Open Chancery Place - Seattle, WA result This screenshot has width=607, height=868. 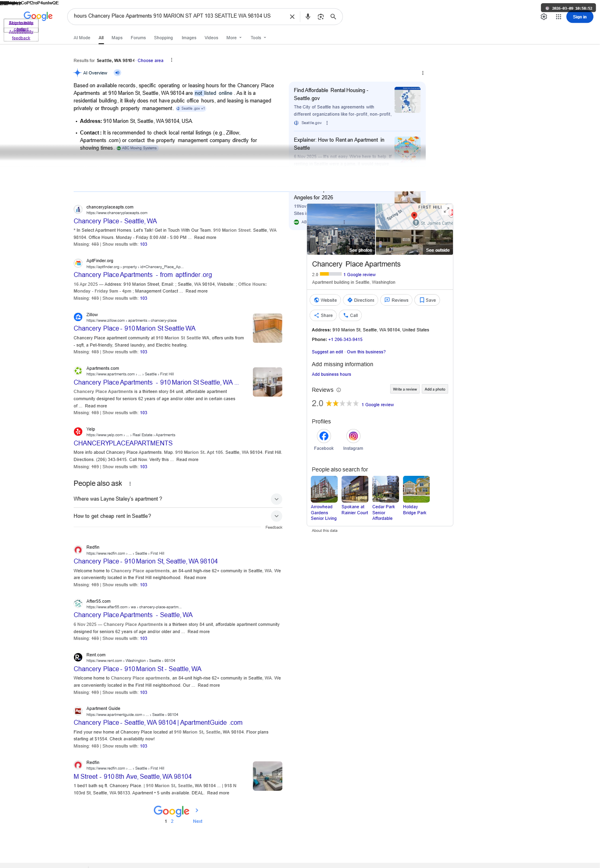(x=115, y=221)
